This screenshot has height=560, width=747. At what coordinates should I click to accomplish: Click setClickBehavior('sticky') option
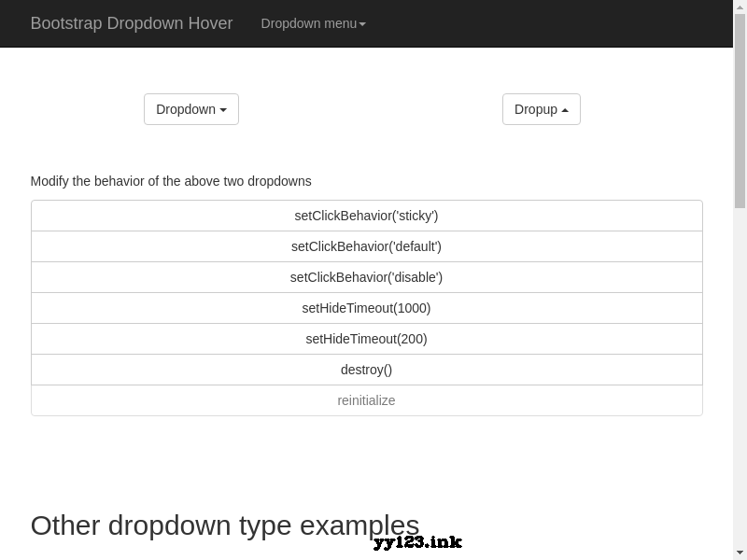(x=366, y=216)
